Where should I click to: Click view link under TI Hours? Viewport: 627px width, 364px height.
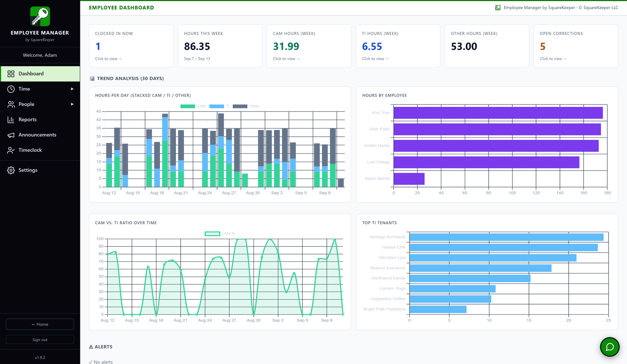[375, 59]
